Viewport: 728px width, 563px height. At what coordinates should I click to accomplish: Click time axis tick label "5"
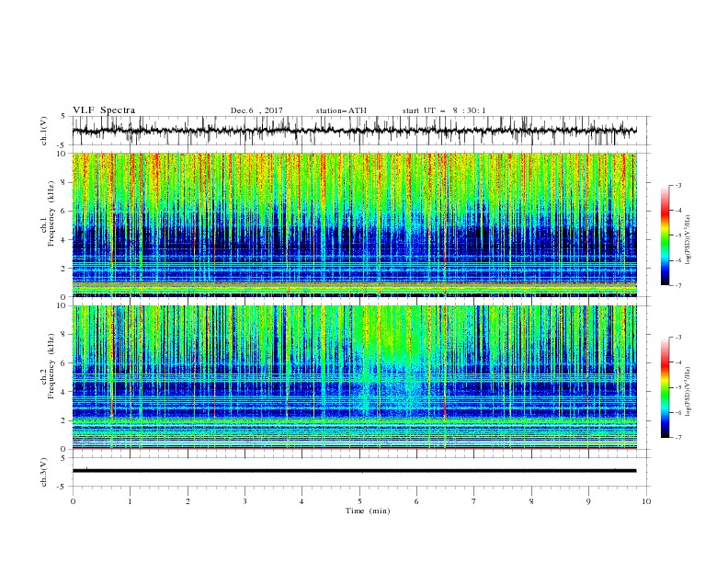pyautogui.click(x=359, y=501)
